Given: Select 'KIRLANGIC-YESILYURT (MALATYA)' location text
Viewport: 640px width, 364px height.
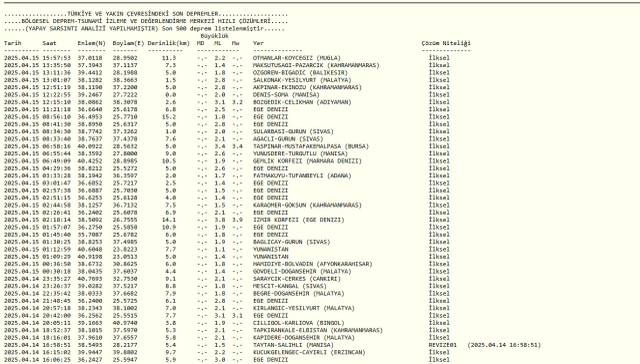Looking at the screenshot, I should 304,308.
